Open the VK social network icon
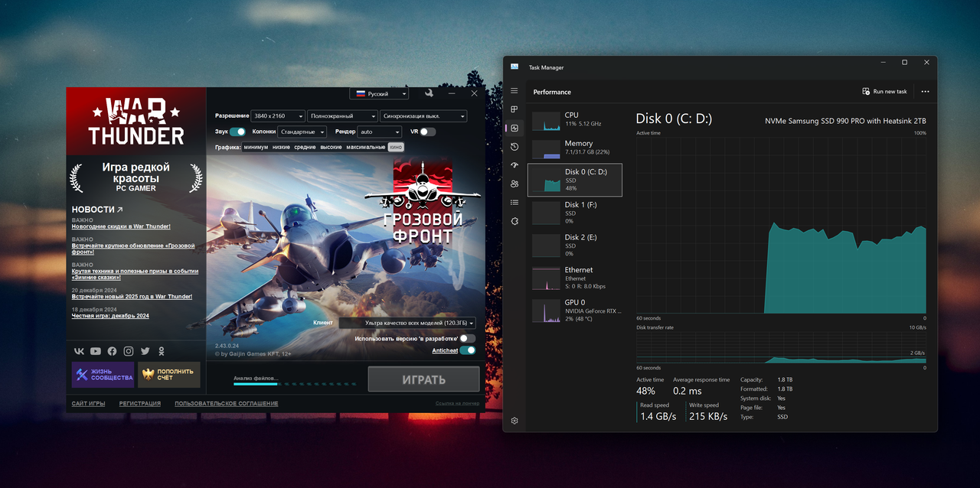The height and width of the screenshot is (488, 980). pos(79,351)
